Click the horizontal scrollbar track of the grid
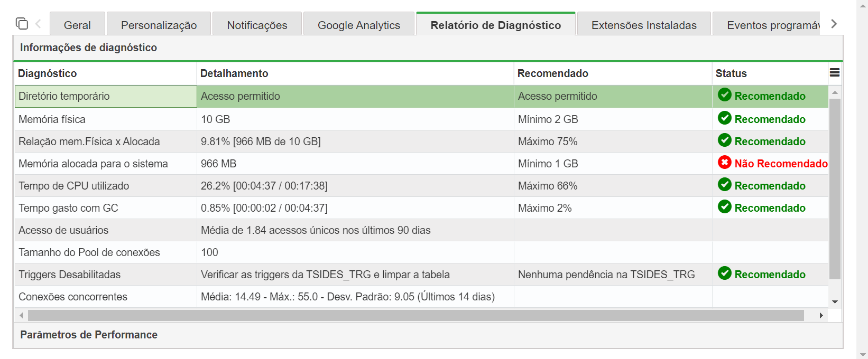 tap(416, 315)
